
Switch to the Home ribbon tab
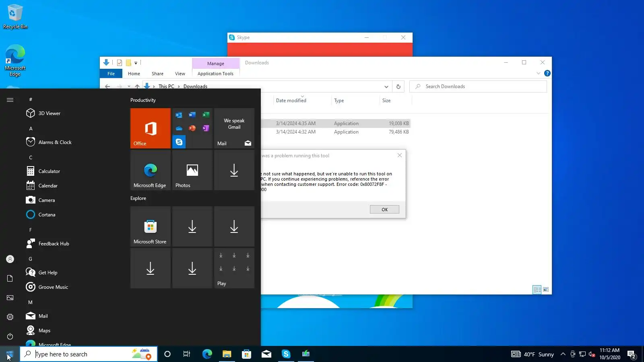coord(134,74)
